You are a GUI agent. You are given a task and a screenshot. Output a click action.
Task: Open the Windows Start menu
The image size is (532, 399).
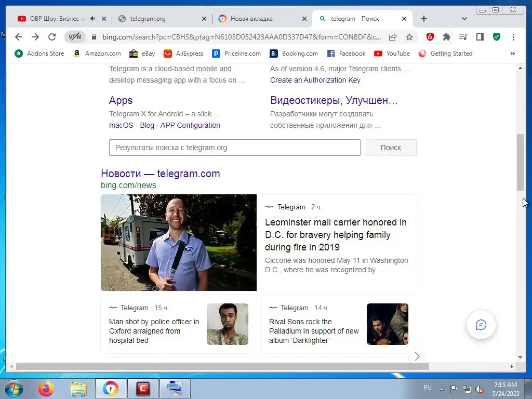point(14,389)
